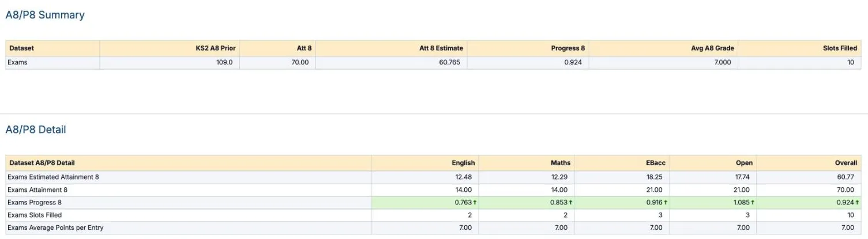
Task: Select the Att 8 Estimate value 60.765
Action: 449,62
